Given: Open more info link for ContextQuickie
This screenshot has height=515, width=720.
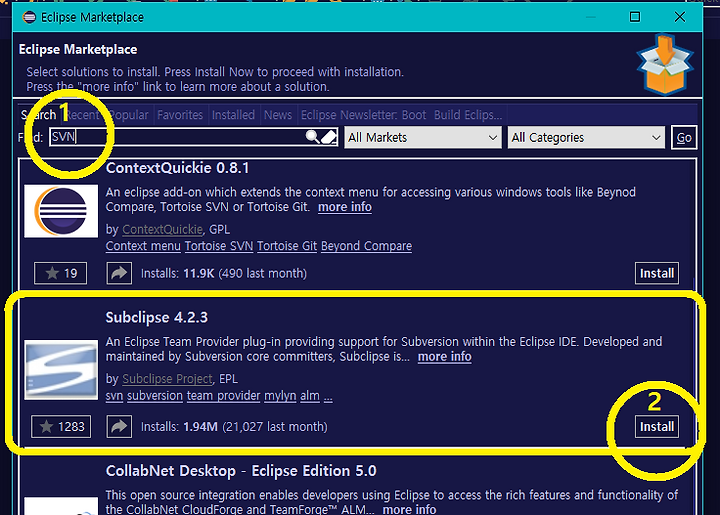Looking at the screenshot, I should [345, 207].
